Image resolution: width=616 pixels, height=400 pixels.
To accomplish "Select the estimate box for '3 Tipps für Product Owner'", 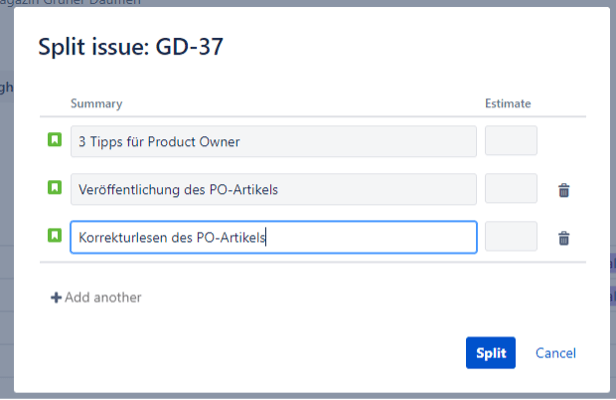I will pos(511,141).
